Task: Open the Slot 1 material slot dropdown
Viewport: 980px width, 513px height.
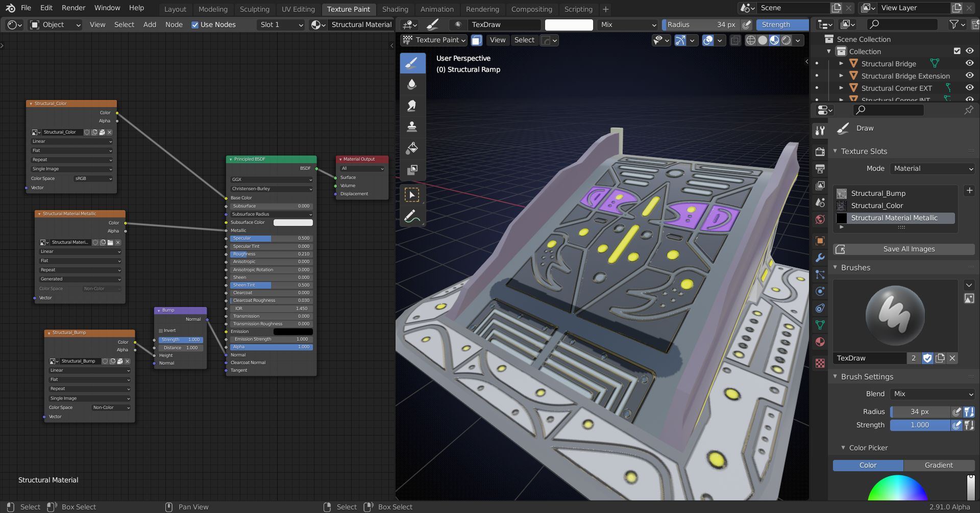Action: [x=281, y=24]
